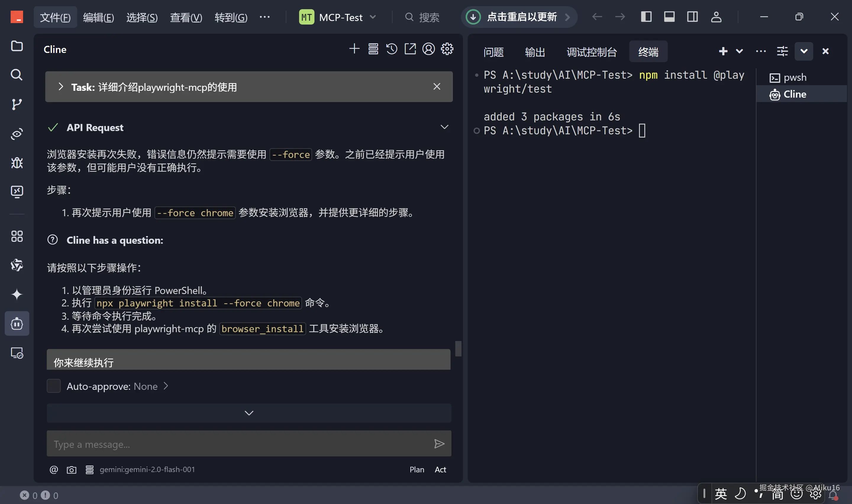Open the menu bar overflow ellipsis
The width and height of the screenshot is (852, 504).
tap(264, 17)
